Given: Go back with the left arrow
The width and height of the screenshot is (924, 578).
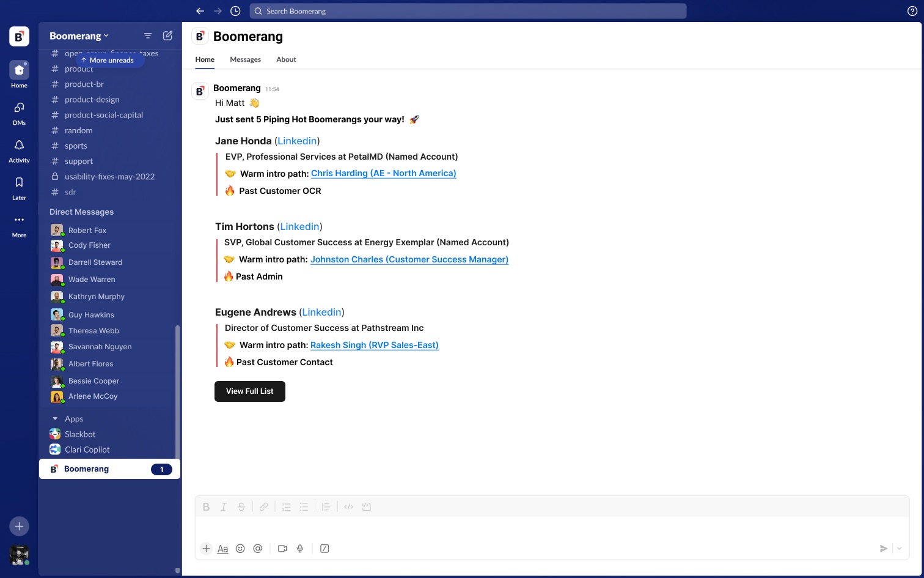Looking at the screenshot, I should (x=200, y=11).
